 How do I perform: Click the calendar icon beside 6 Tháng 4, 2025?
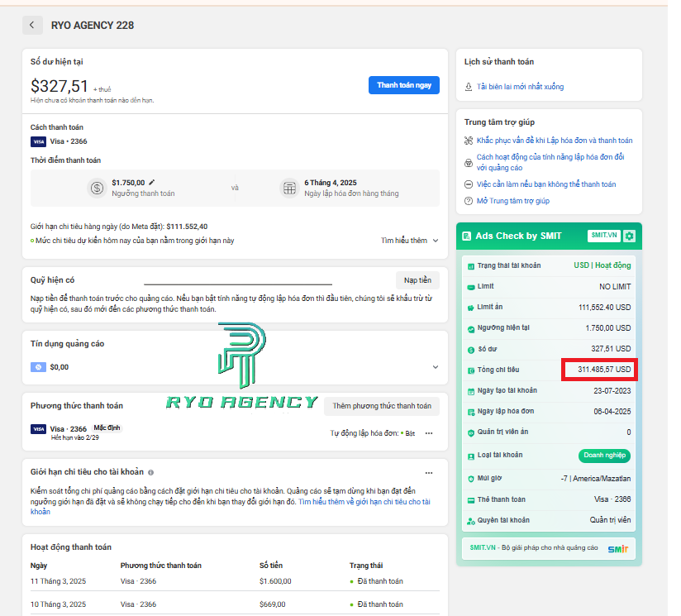point(290,188)
